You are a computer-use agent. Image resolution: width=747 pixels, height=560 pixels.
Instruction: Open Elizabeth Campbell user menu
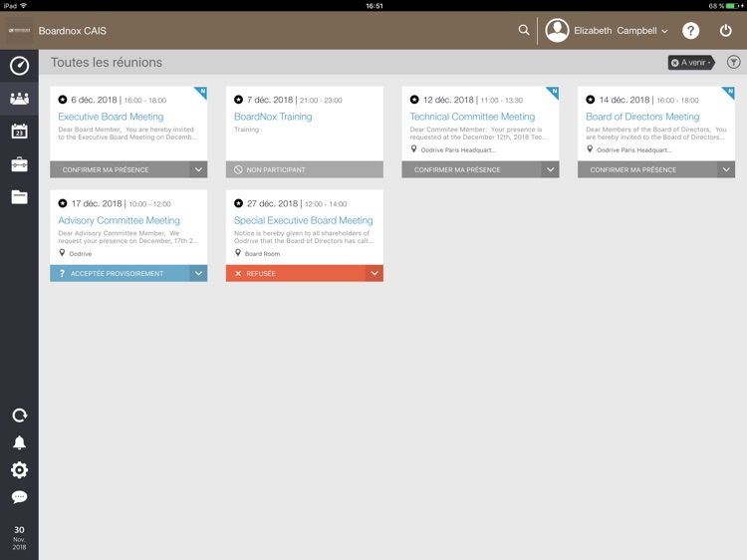point(621,31)
